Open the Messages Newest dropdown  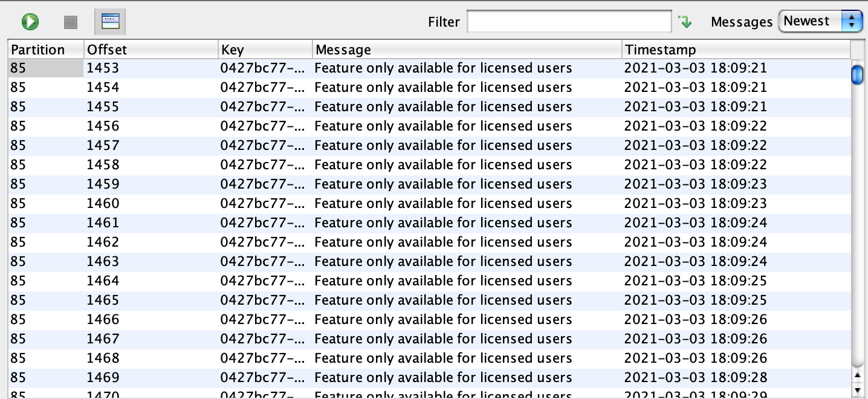click(820, 22)
